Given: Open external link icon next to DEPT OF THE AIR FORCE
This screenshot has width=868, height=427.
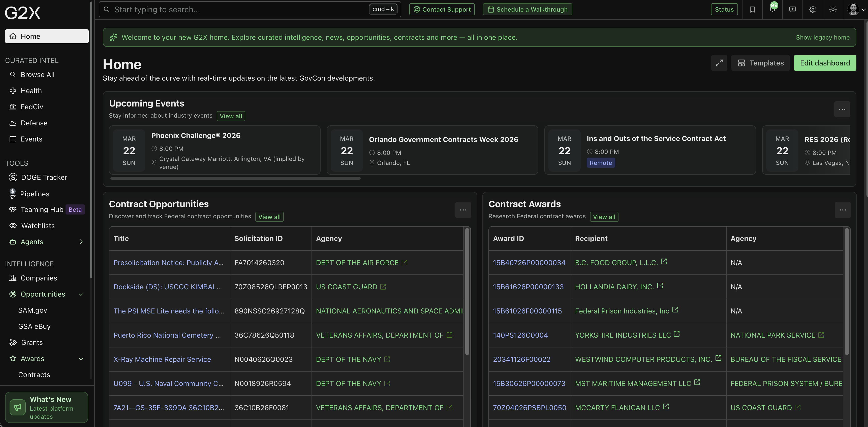Looking at the screenshot, I should [405, 262].
